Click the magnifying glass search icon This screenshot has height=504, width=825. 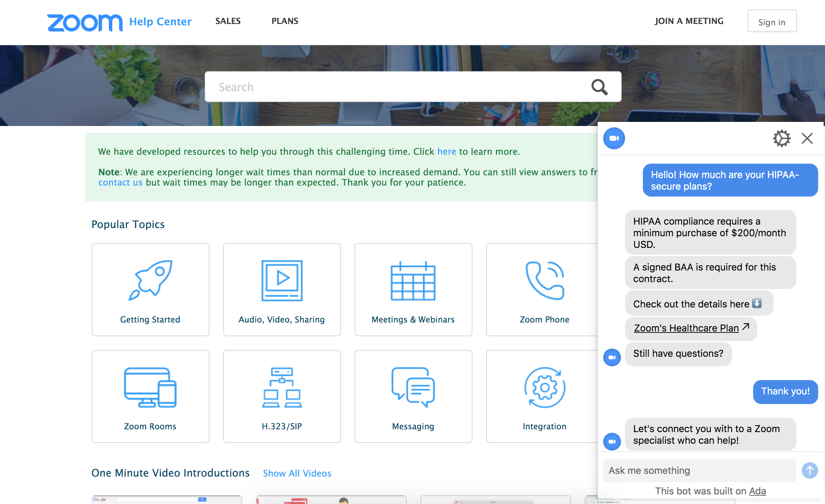(x=599, y=87)
